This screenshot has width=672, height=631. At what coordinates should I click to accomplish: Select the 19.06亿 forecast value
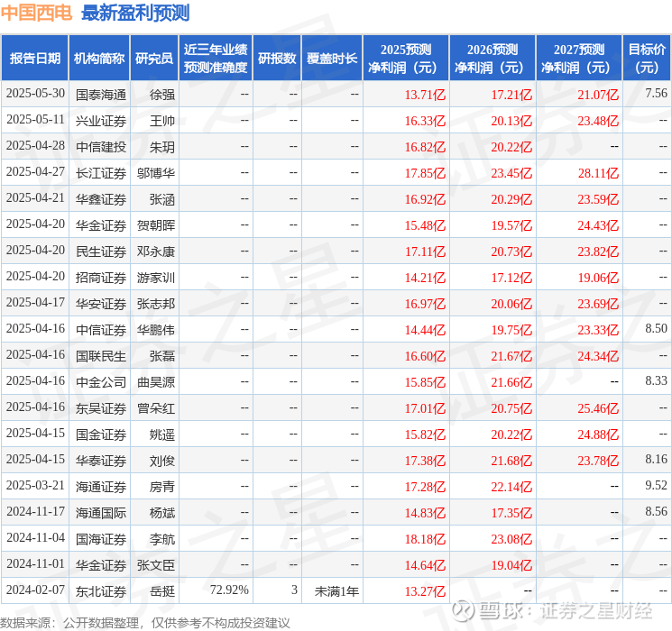(598, 278)
